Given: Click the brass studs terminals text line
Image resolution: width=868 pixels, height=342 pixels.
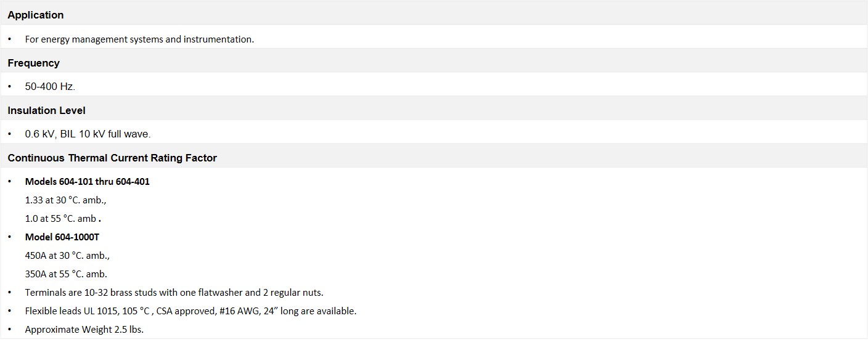Looking at the screenshot, I should tap(174, 292).
